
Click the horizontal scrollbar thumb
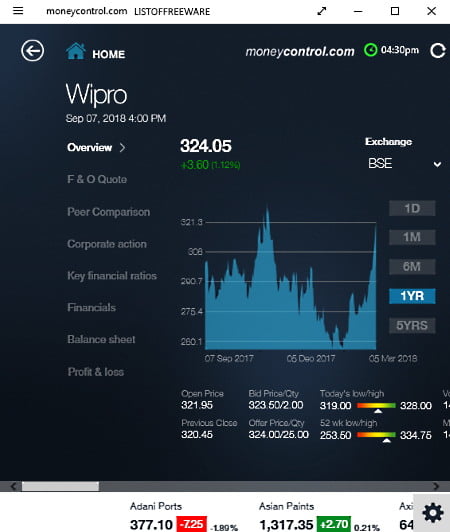point(60,486)
